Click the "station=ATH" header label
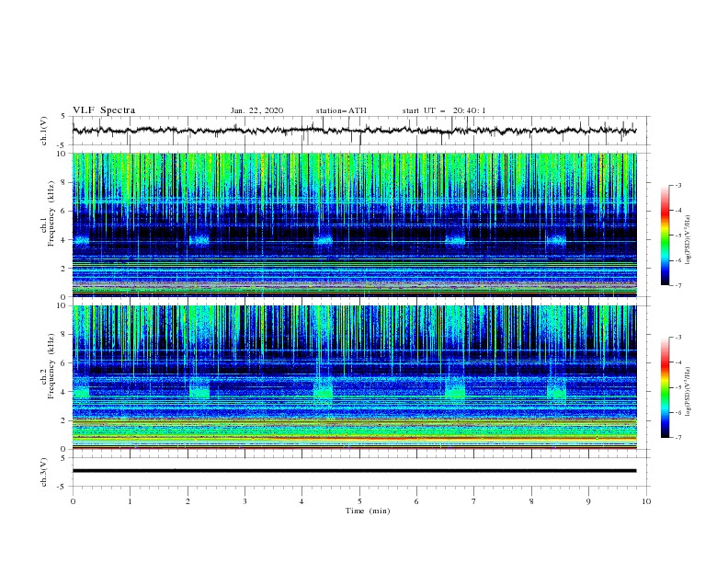728x563 pixels. tap(341, 110)
